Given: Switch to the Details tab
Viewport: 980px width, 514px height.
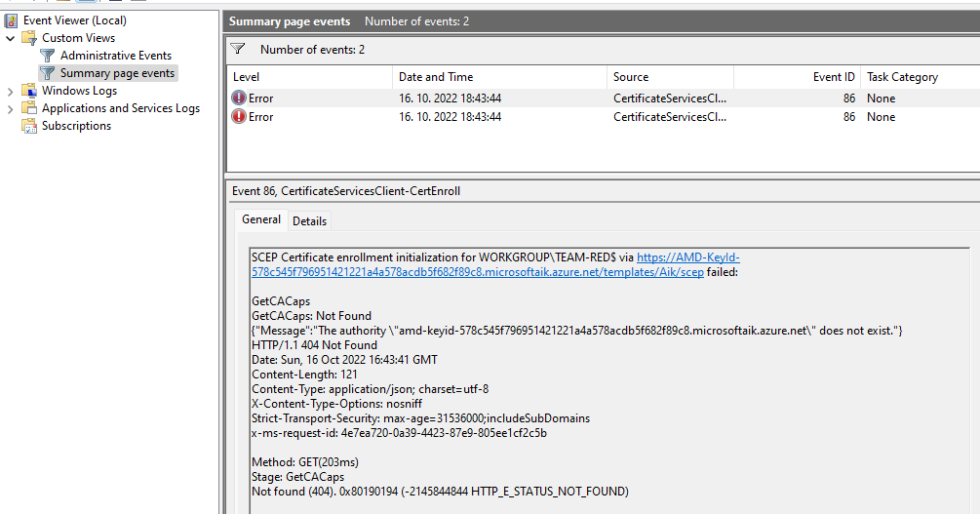Looking at the screenshot, I should (309, 220).
